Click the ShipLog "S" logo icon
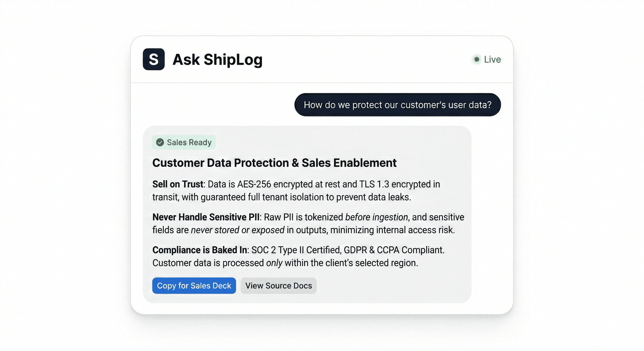The height and width of the screenshot is (351, 644). click(x=153, y=59)
